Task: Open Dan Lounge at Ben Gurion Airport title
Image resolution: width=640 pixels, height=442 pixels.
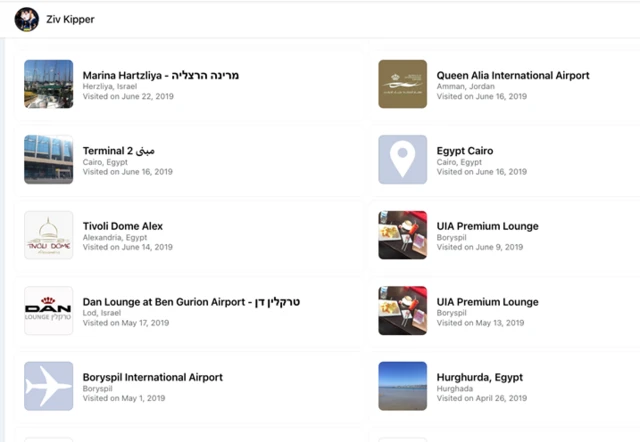Action: click(191, 302)
